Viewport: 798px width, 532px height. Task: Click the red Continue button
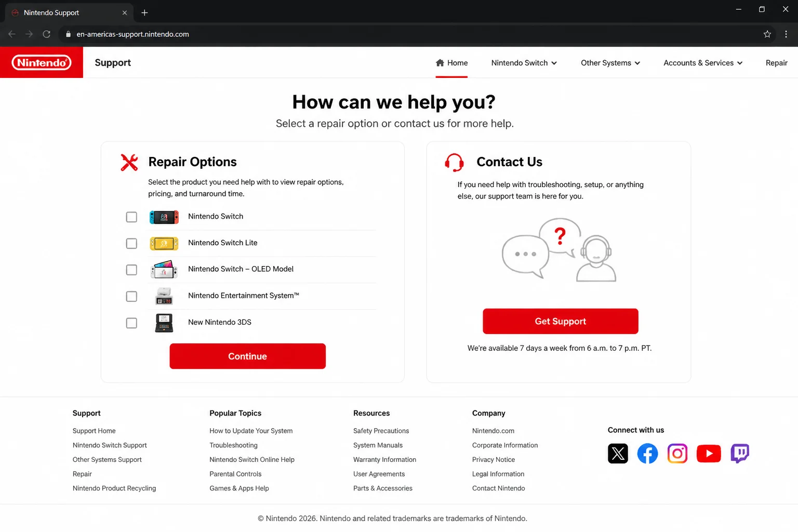[x=247, y=356]
